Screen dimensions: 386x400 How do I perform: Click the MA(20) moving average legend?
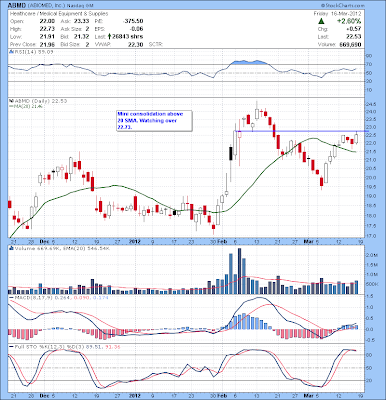tap(26, 106)
